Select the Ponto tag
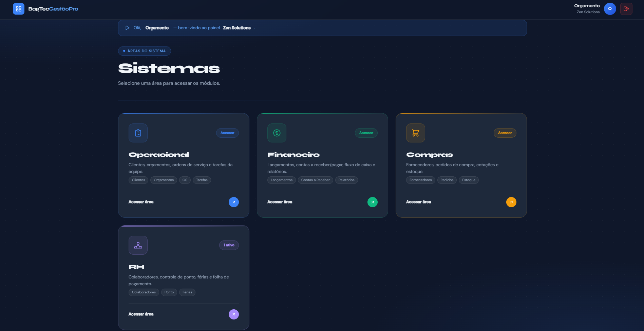The image size is (644, 331). click(169, 292)
